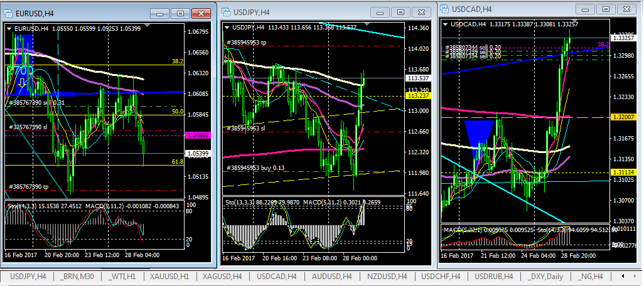Close the EURUSD,H4 chart window
This screenshot has width=644, height=286.
201,14
